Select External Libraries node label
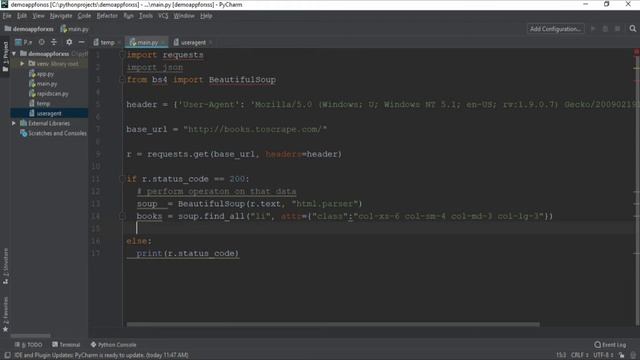Viewport: 640px width, 360px height. (49, 123)
